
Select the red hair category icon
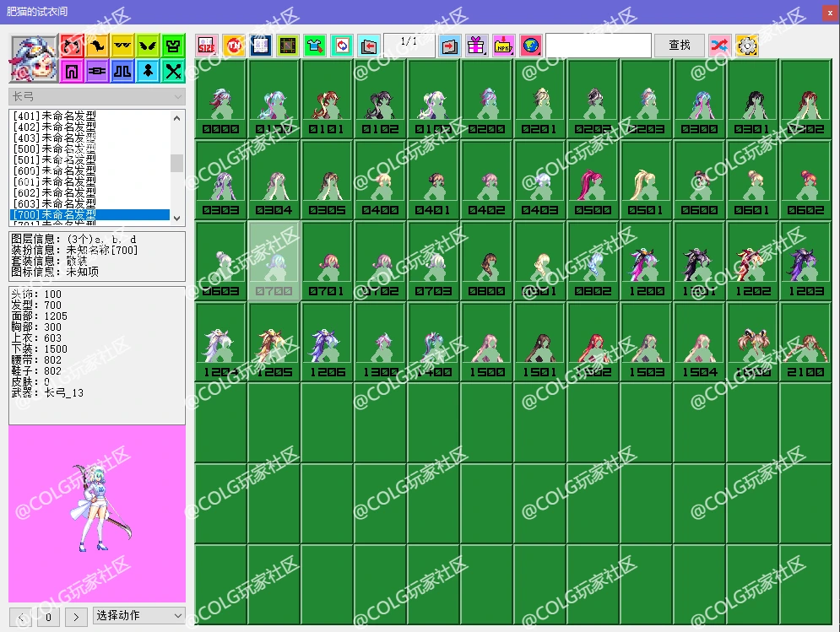pos(71,46)
